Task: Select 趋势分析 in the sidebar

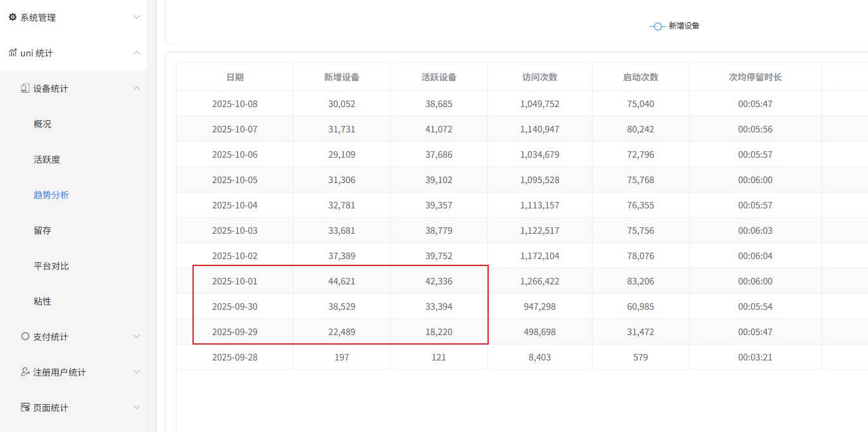Action: pyautogui.click(x=51, y=195)
